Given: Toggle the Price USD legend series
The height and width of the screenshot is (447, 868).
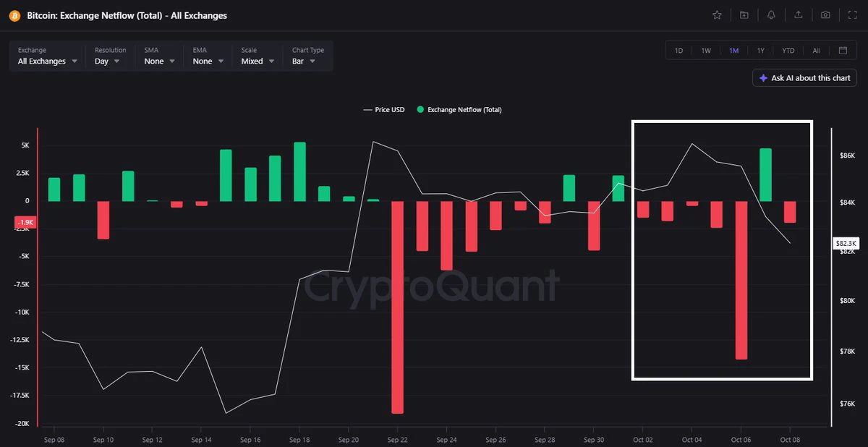Looking at the screenshot, I should coord(383,110).
